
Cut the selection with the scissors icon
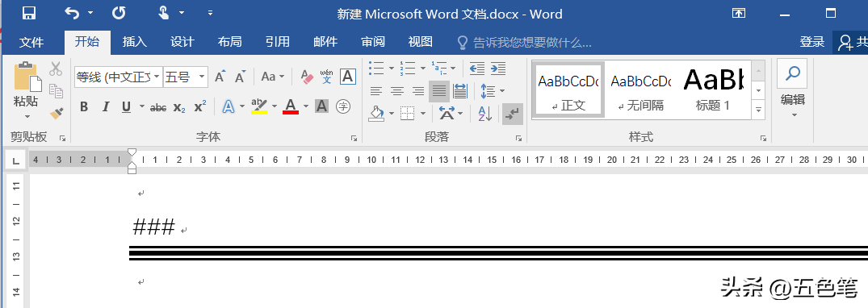[x=56, y=69]
